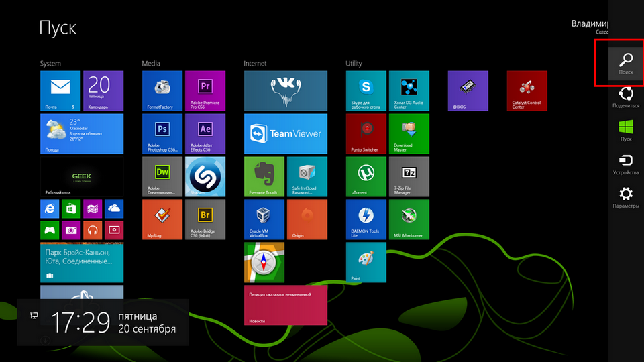Launch Download Master
644x362 pixels.
409,134
